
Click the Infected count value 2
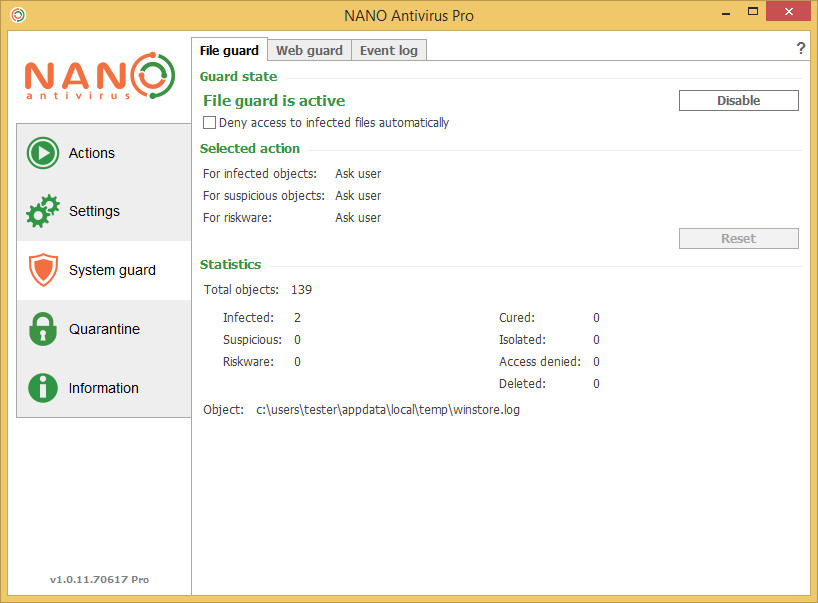point(297,318)
